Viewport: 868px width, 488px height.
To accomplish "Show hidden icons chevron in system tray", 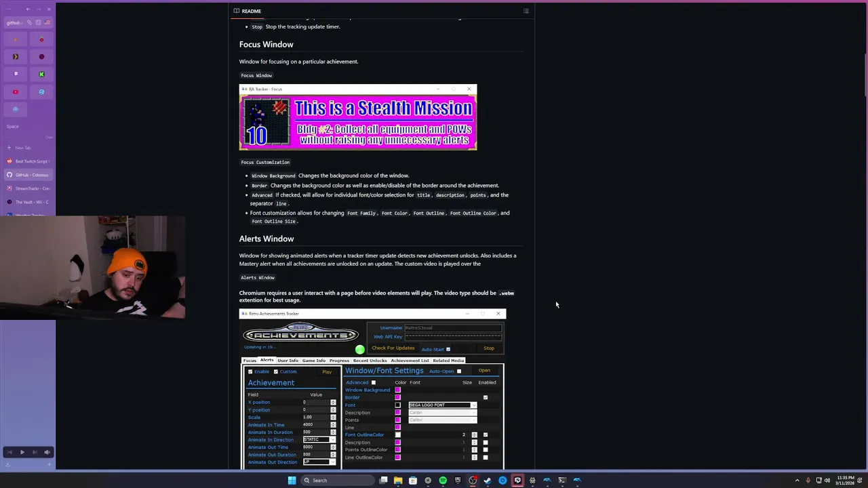I will pos(797,480).
